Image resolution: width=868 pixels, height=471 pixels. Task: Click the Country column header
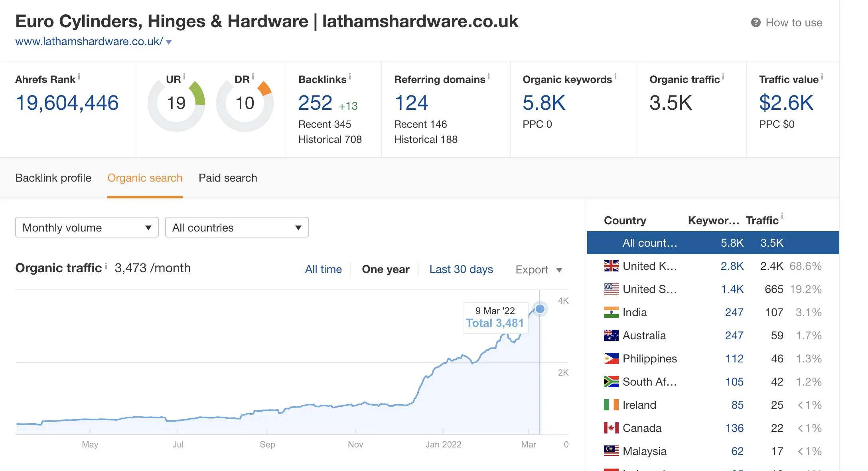click(625, 220)
